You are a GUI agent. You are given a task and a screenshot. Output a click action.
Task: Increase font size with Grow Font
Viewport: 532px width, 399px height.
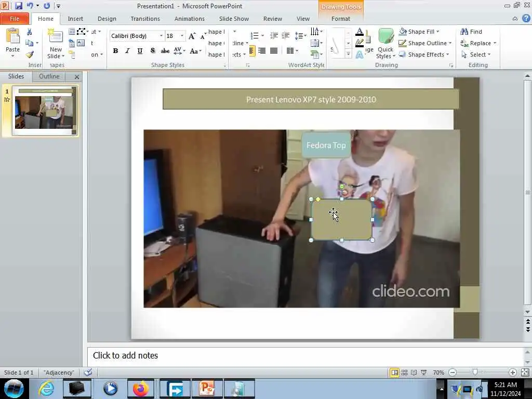click(192, 36)
